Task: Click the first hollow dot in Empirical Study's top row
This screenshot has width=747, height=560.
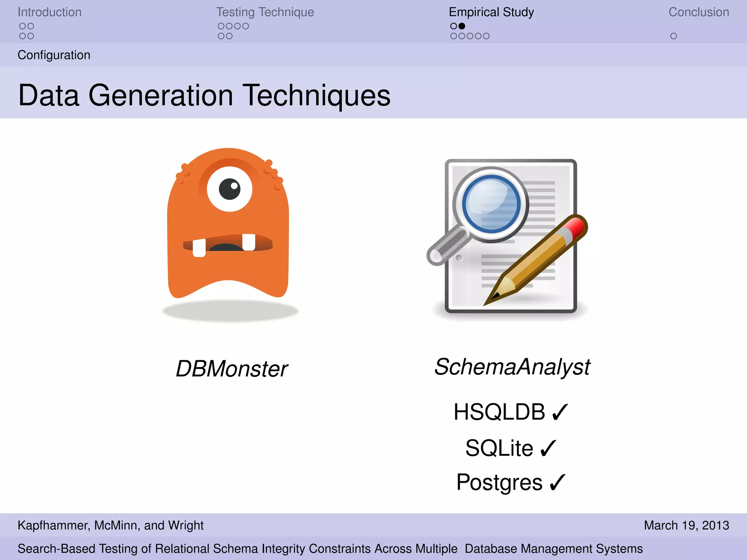Action: (x=453, y=26)
